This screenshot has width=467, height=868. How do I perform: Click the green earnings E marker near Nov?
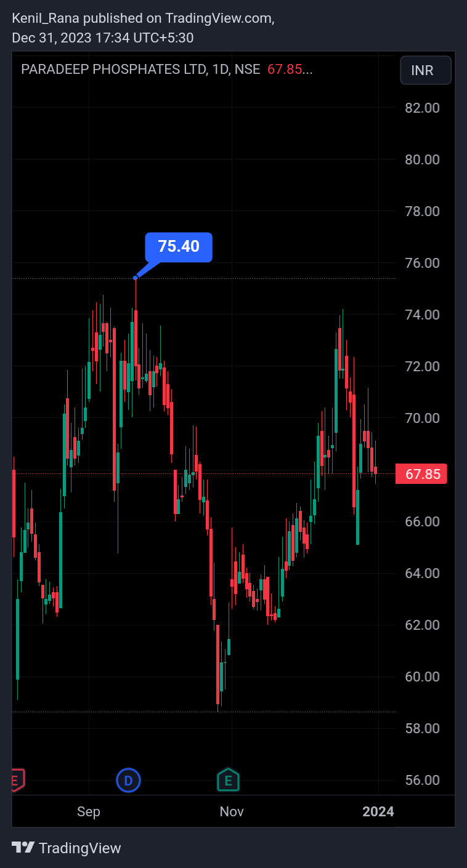(228, 781)
